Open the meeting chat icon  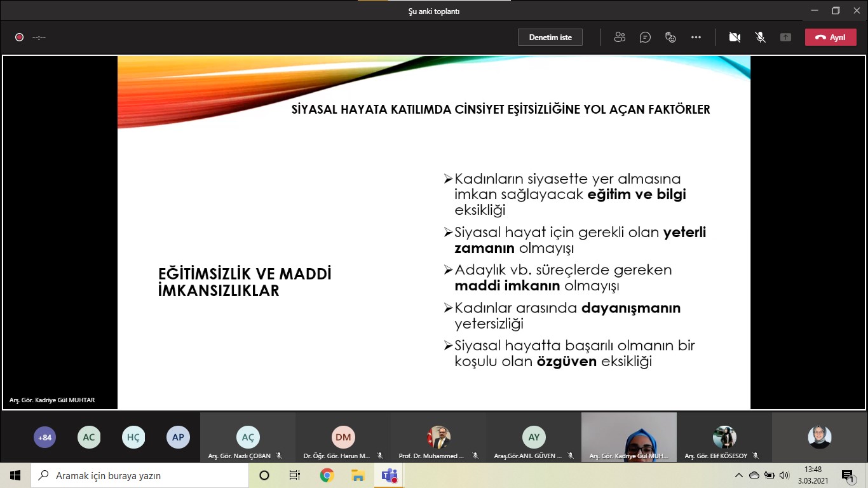pyautogui.click(x=645, y=37)
